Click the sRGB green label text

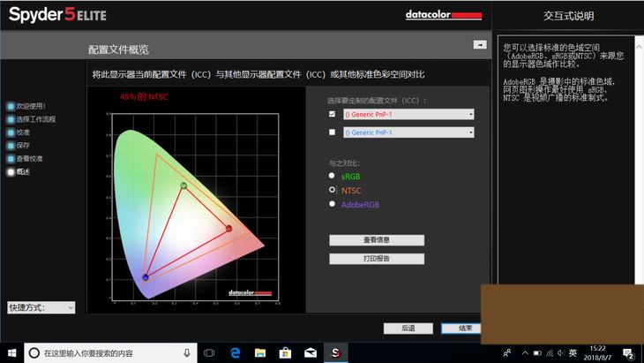click(350, 177)
